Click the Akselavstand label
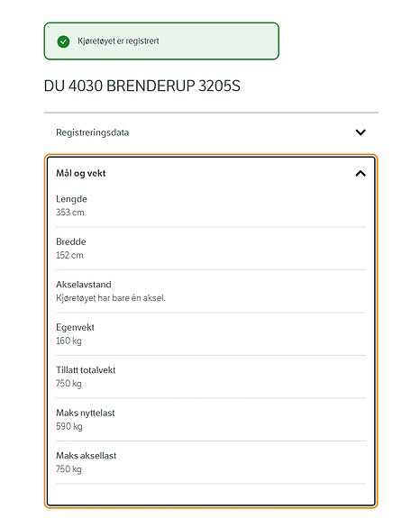This screenshot has height=518, width=420. [83, 285]
